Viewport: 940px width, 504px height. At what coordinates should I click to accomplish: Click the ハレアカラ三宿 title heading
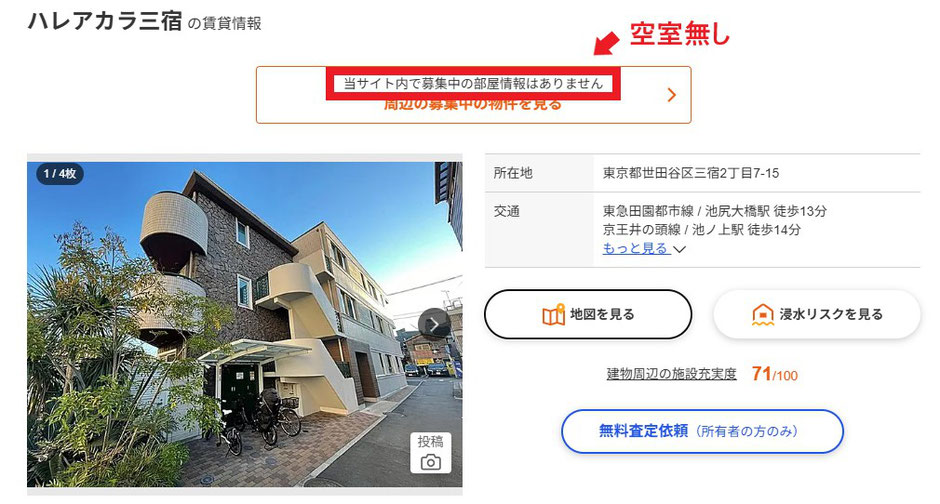[105, 22]
